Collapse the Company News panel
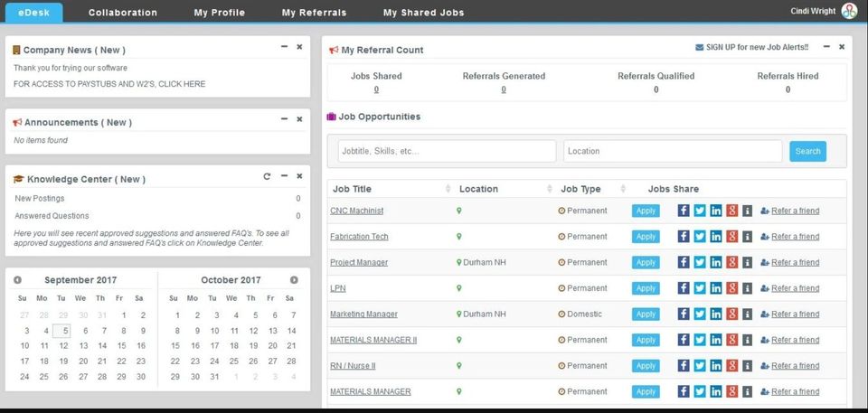This screenshot has width=868, height=413. coord(284,47)
